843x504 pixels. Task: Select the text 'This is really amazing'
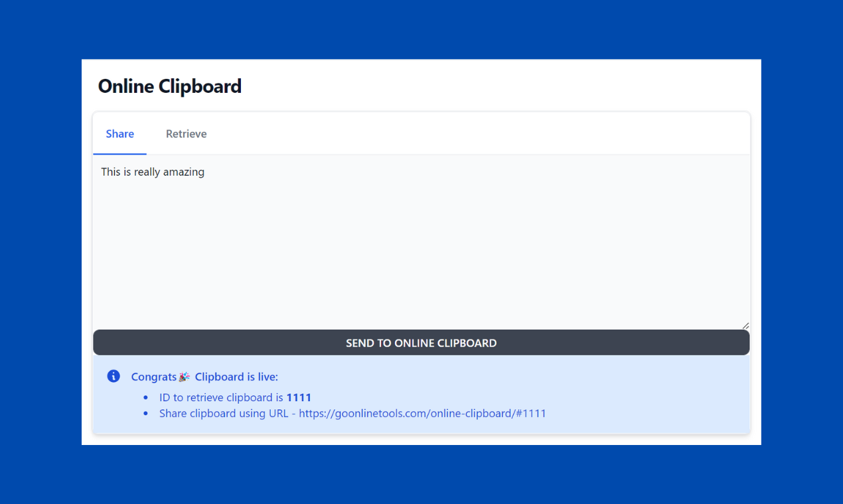(153, 172)
